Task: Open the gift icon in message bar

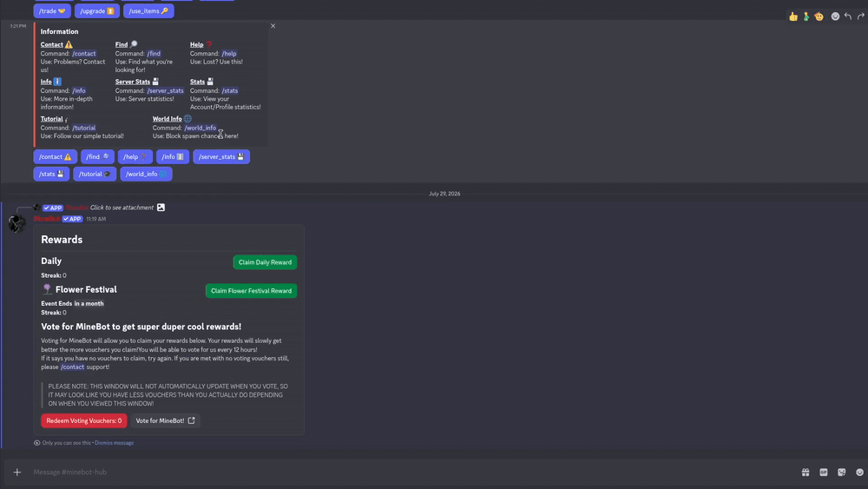Action: click(x=806, y=472)
